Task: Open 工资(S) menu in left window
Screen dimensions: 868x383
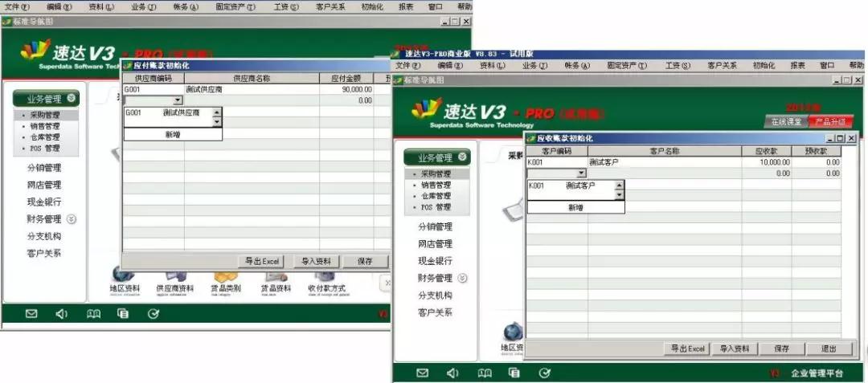Action: tap(286, 6)
